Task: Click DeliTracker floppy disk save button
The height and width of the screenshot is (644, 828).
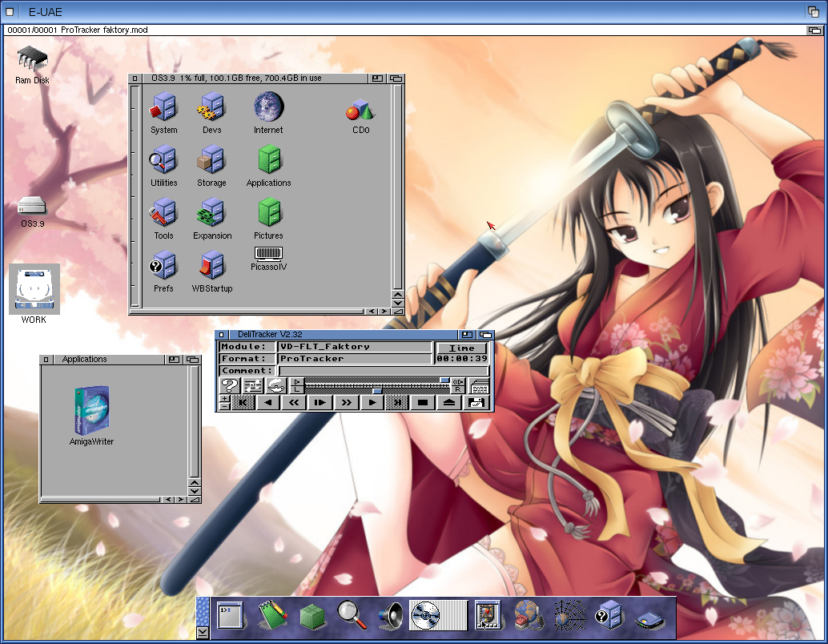Action: pos(476,403)
